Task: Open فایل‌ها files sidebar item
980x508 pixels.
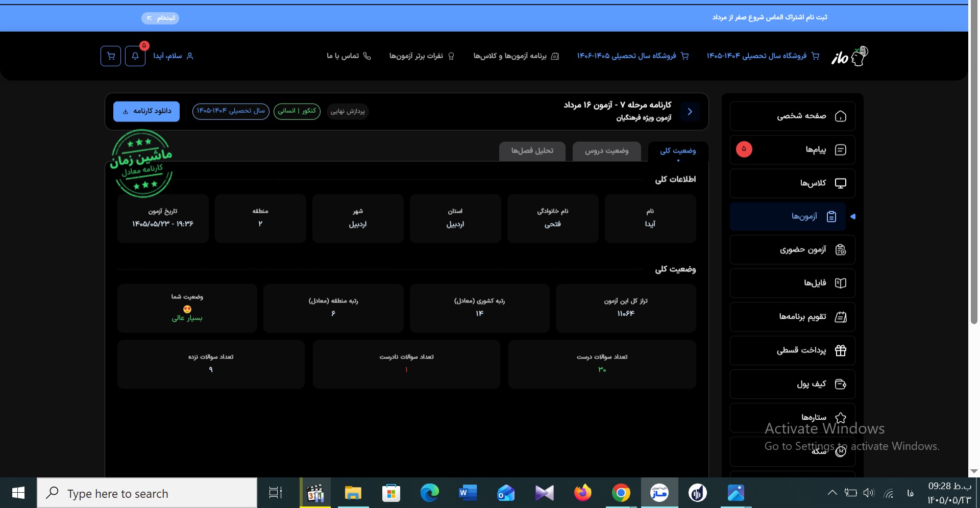Action: [x=792, y=283]
